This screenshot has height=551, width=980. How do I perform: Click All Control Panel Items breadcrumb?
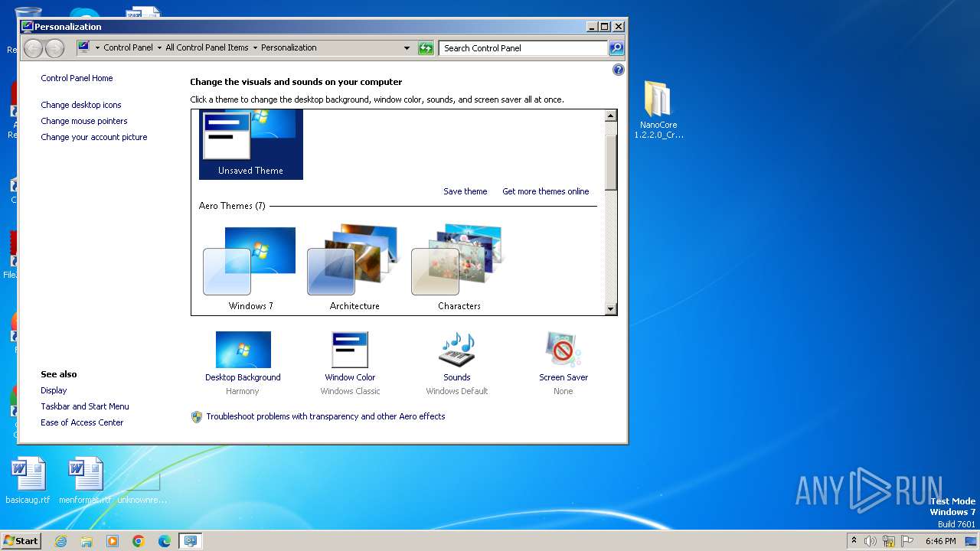207,47
